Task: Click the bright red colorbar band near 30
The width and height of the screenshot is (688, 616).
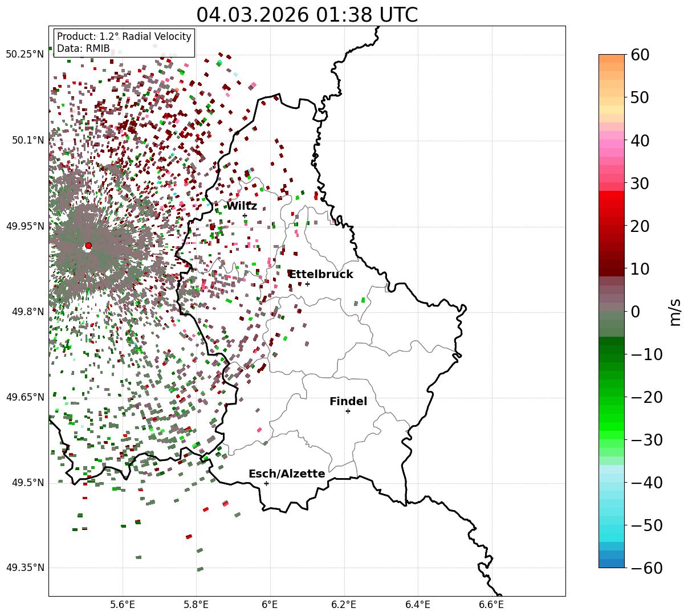Action: coord(612,195)
